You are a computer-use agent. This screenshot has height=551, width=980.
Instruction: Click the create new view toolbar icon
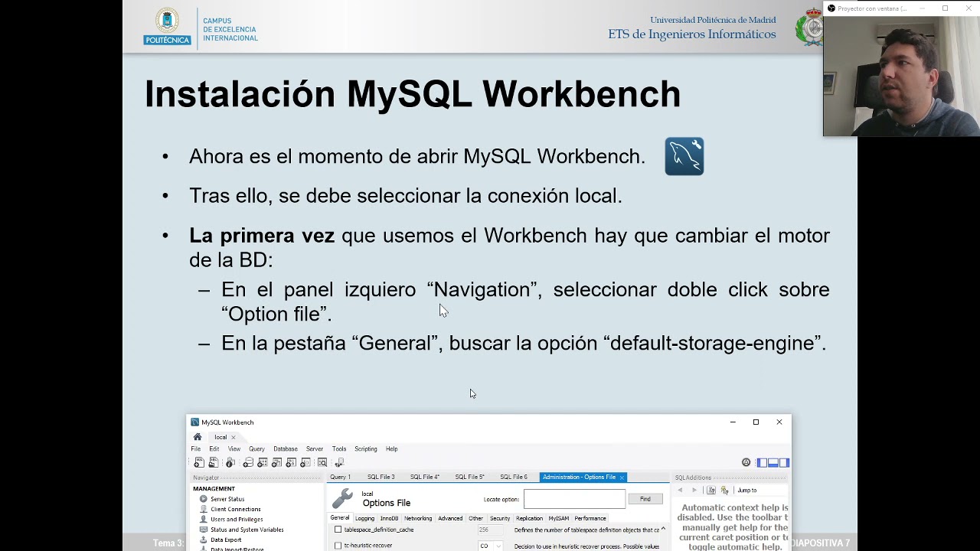point(276,462)
